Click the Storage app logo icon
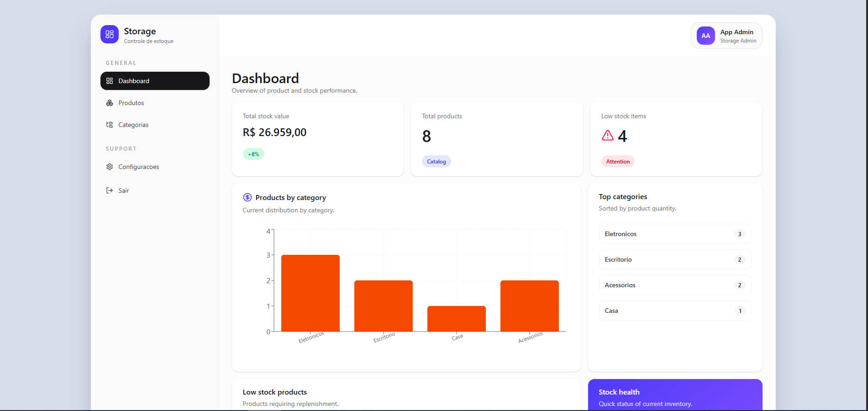Screen dimensions: 868x411 click(x=110, y=34)
